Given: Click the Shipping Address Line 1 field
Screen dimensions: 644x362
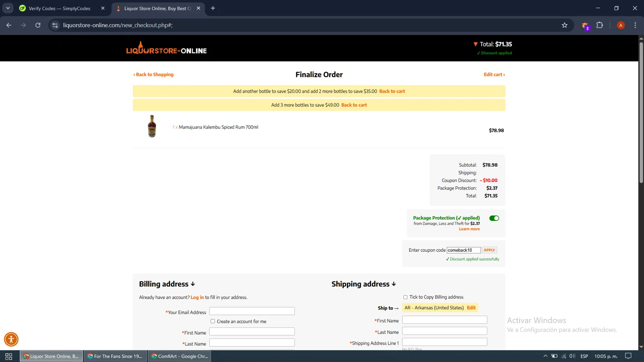Looking at the screenshot, I should (445, 342).
